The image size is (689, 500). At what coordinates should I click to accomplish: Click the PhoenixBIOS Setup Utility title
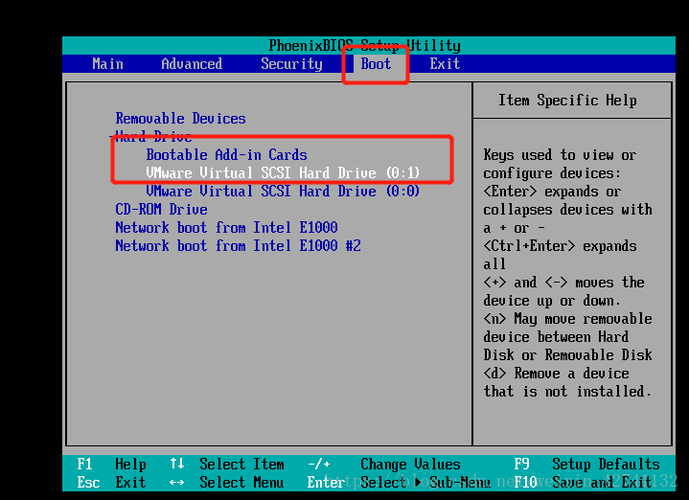tap(365, 46)
